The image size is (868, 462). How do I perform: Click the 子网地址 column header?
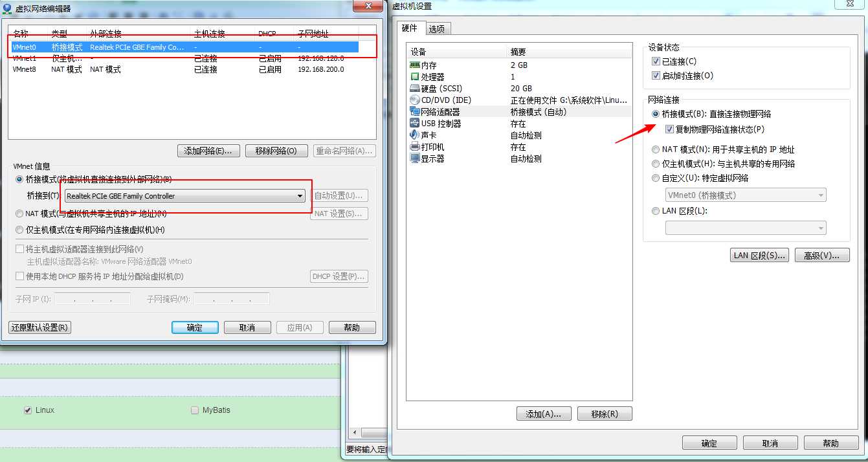tap(313, 34)
